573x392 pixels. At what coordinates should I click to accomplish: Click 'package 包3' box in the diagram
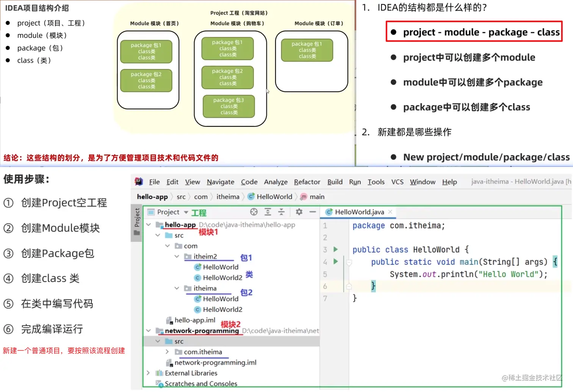pyautogui.click(x=229, y=106)
